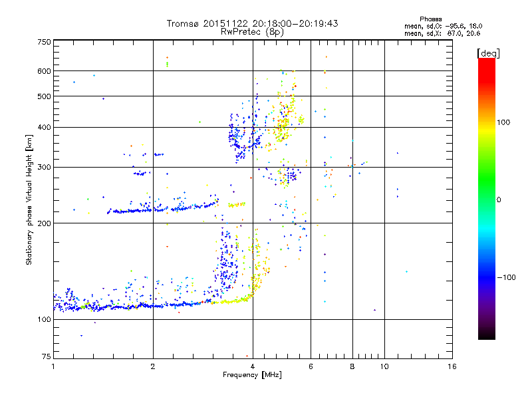Click the y-axis label '75'
The image size is (532, 399).
click(47, 356)
